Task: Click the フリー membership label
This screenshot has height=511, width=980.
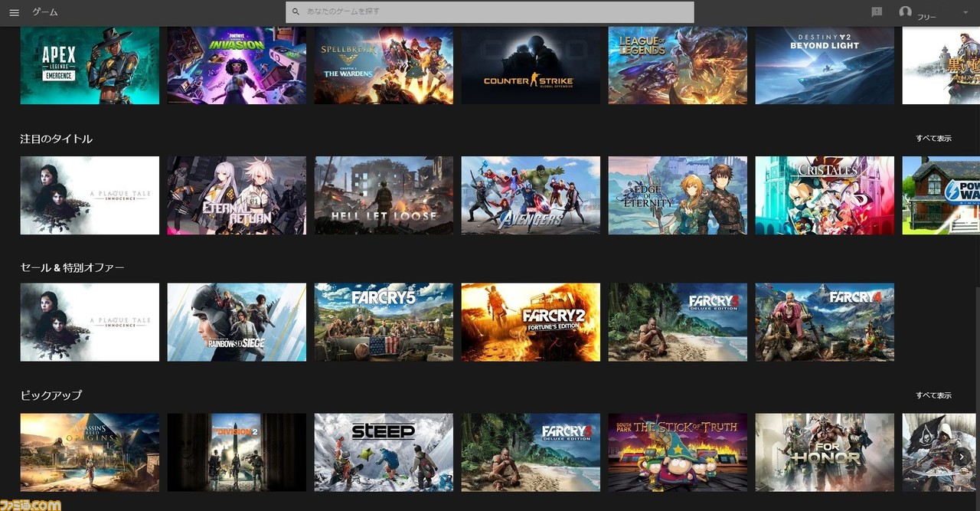Action: pyautogui.click(x=926, y=17)
